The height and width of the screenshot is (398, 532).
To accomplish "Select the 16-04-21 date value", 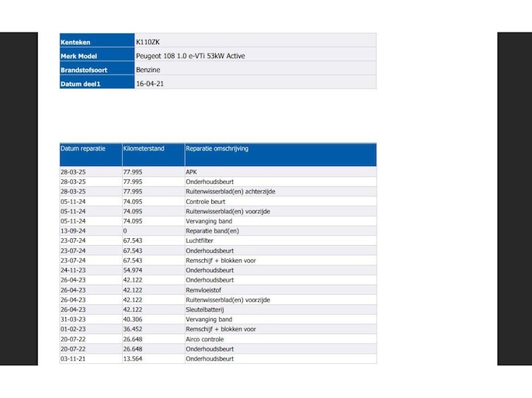I will coord(150,84).
